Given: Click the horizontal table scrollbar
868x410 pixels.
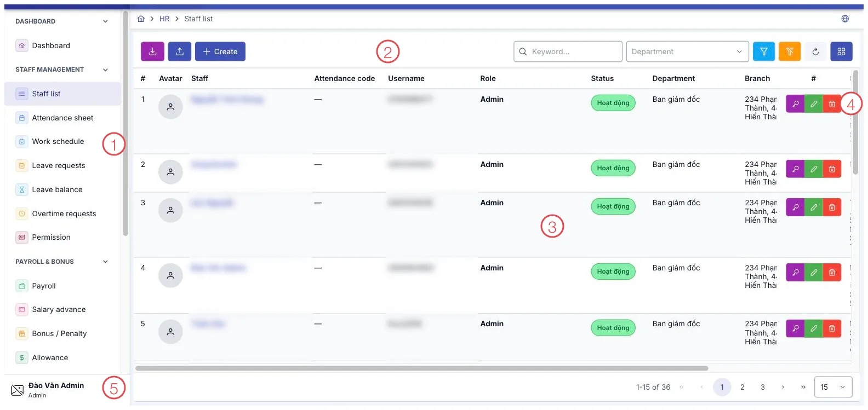Looking at the screenshot, I should (x=422, y=368).
